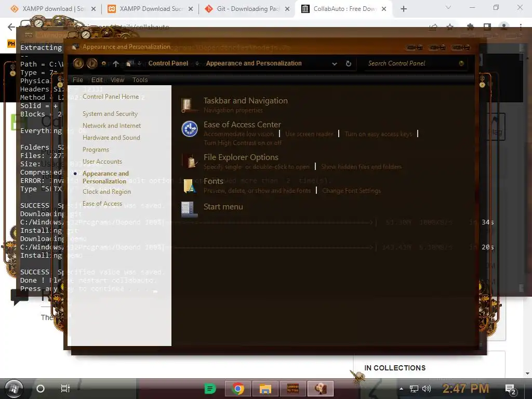Open Cortana search circle on taskbar
The height and width of the screenshot is (399, 532).
[x=41, y=389]
